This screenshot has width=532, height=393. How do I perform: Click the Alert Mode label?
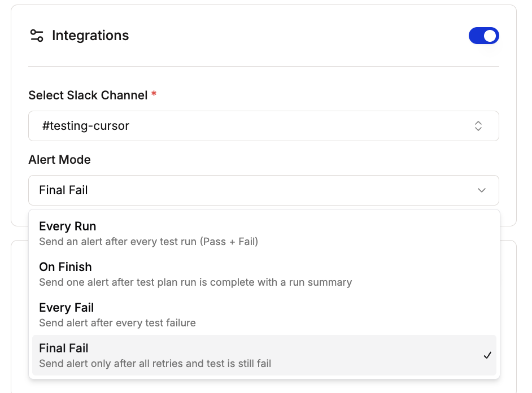pos(59,160)
